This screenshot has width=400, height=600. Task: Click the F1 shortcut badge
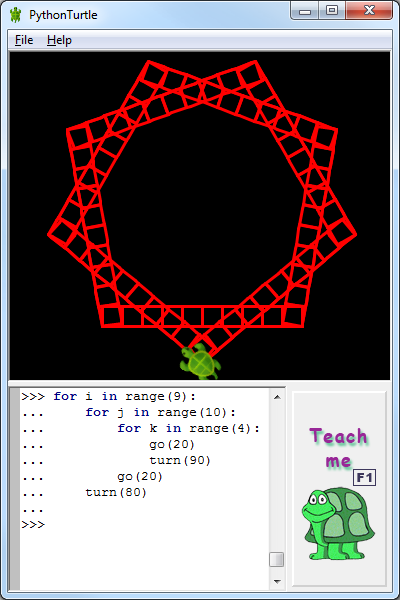364,478
